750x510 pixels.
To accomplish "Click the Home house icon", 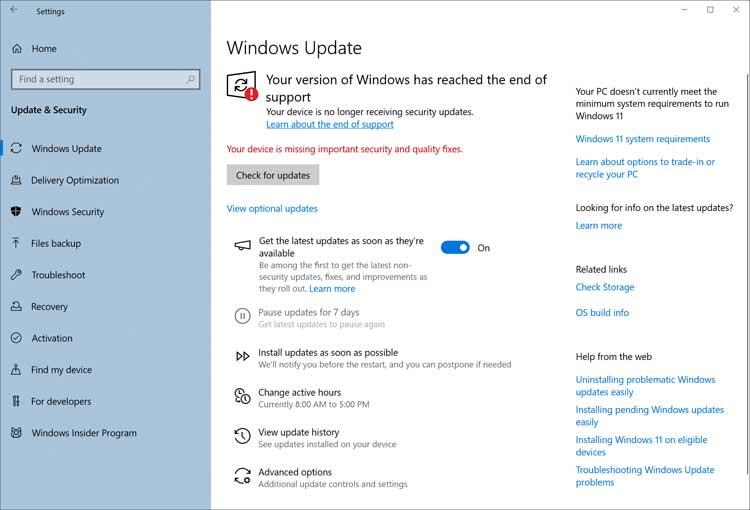I will coord(17,48).
